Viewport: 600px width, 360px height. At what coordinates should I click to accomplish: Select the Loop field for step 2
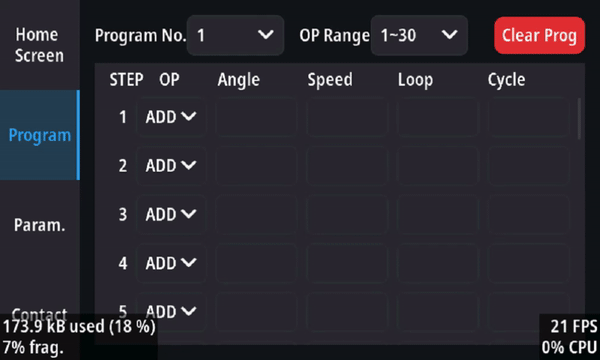(438, 166)
